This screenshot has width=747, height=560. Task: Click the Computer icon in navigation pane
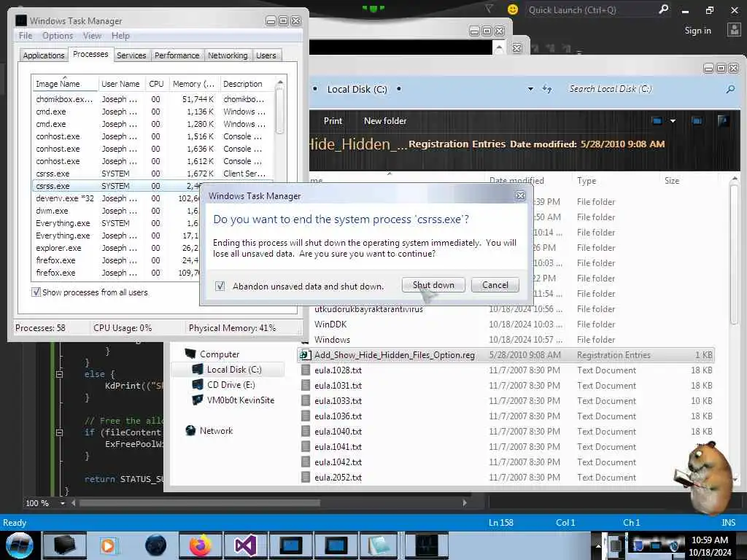point(190,354)
